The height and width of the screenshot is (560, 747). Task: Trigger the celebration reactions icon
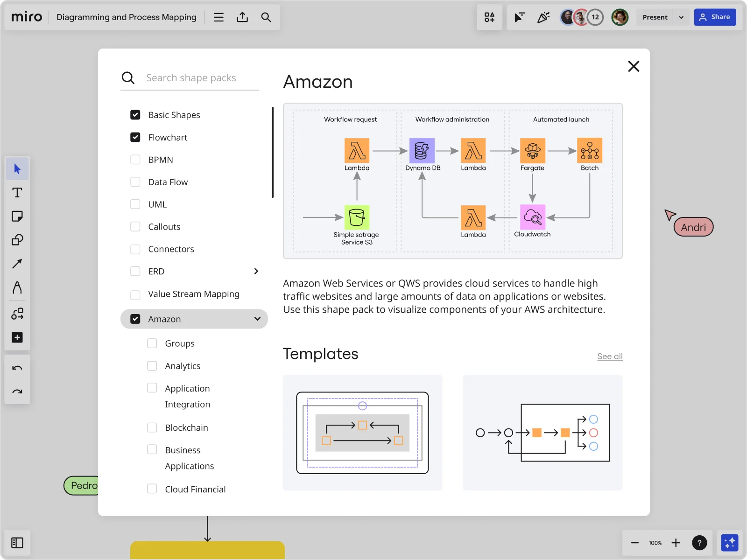[x=543, y=17]
